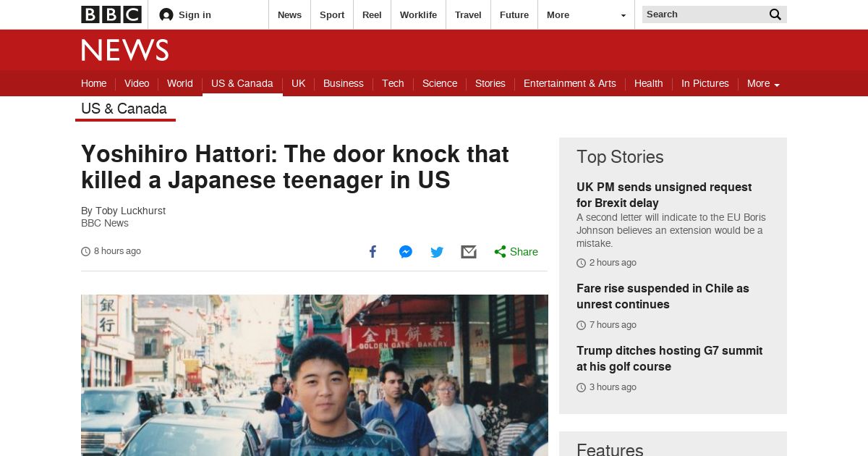Image resolution: width=868 pixels, height=456 pixels.
Task: Open the Travel top menu item
Action: (x=468, y=14)
